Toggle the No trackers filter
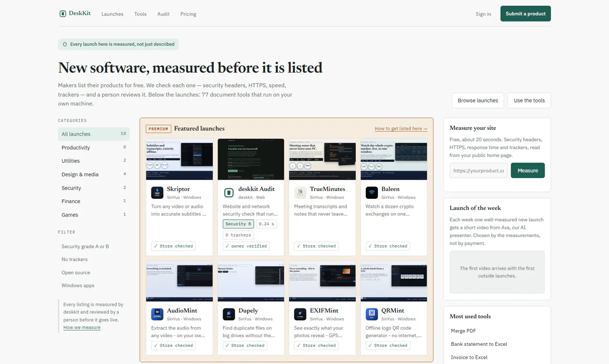 (74, 260)
